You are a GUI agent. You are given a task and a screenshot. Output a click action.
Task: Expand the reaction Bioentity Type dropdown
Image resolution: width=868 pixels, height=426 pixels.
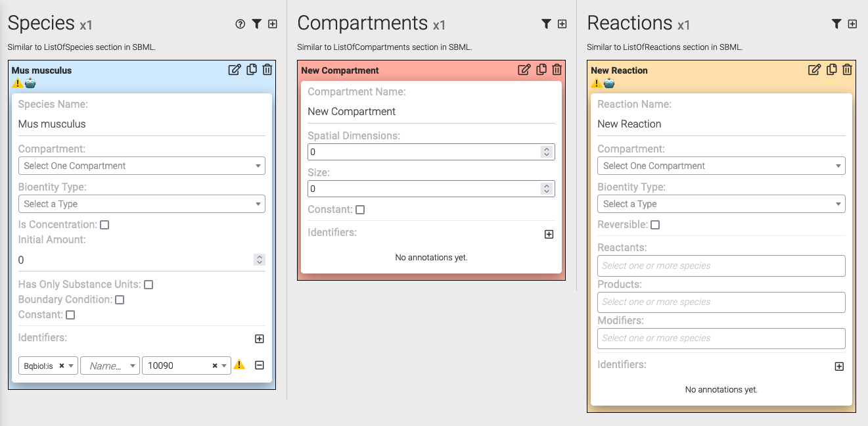(721, 204)
